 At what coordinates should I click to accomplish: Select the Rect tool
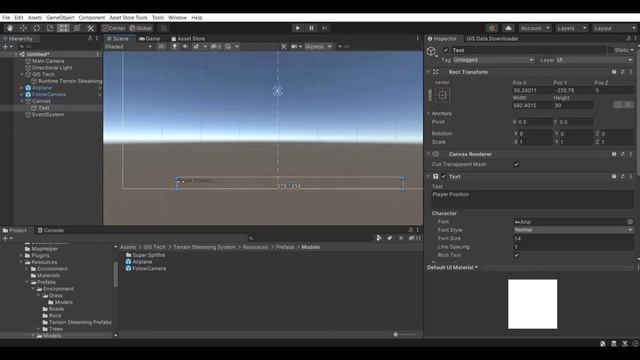(63, 28)
